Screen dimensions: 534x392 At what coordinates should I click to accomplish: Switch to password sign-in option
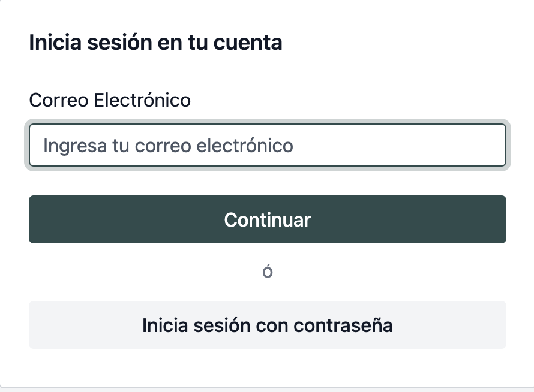[267, 325]
